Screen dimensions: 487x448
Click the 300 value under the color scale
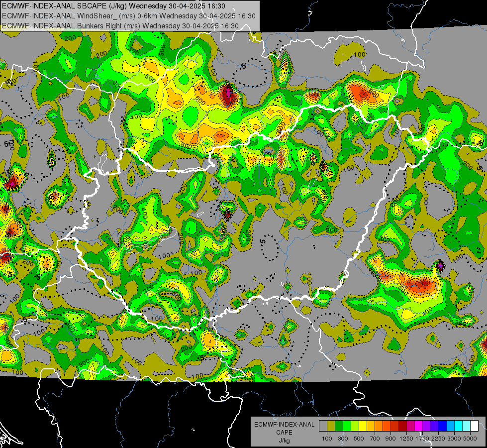[x=343, y=439]
